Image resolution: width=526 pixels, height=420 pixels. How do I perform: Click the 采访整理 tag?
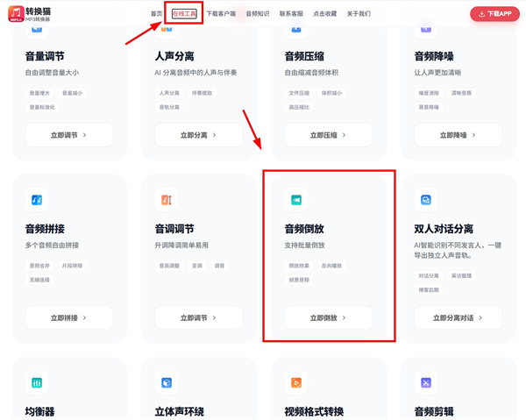pos(462,275)
